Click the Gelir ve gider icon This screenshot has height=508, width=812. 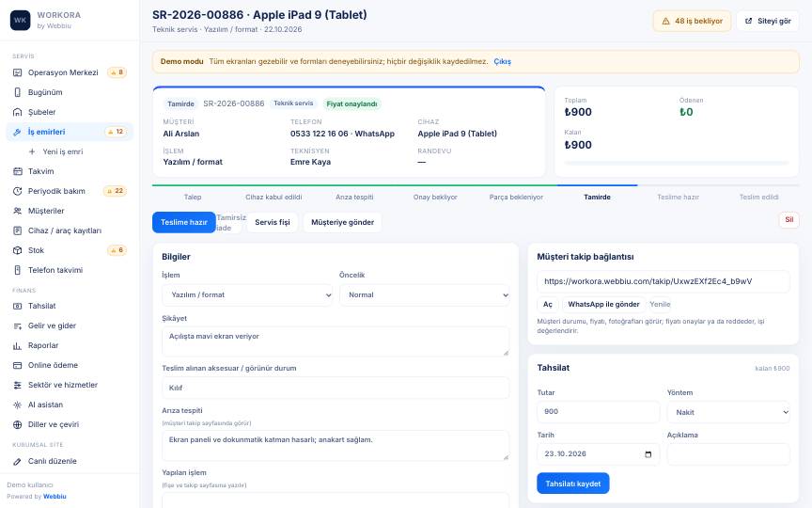coord(17,325)
